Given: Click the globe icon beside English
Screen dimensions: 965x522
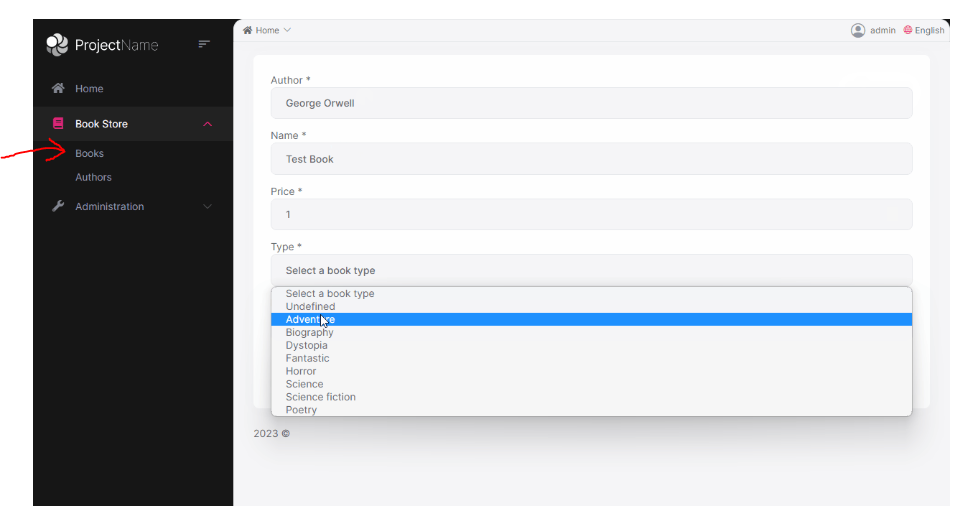Looking at the screenshot, I should 908,30.
